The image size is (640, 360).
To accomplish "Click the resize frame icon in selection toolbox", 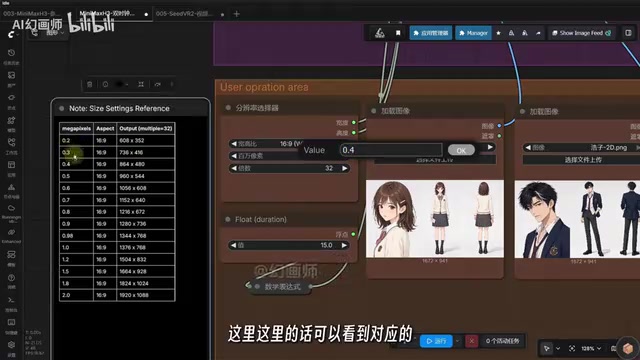I will click(x=141, y=84).
